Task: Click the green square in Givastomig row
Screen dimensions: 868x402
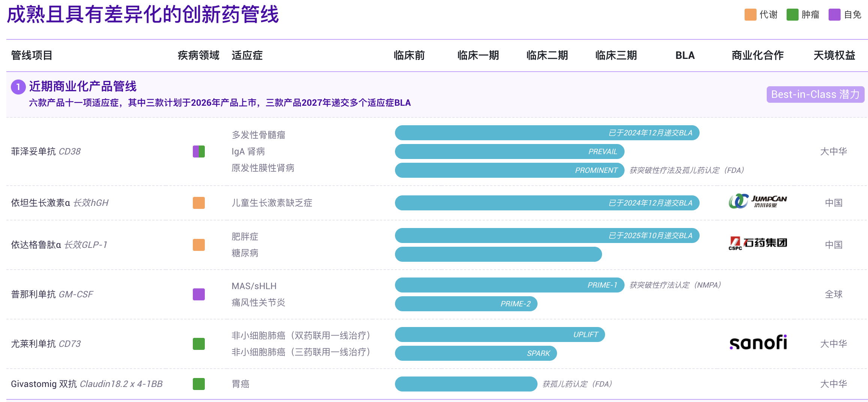Action: [198, 384]
